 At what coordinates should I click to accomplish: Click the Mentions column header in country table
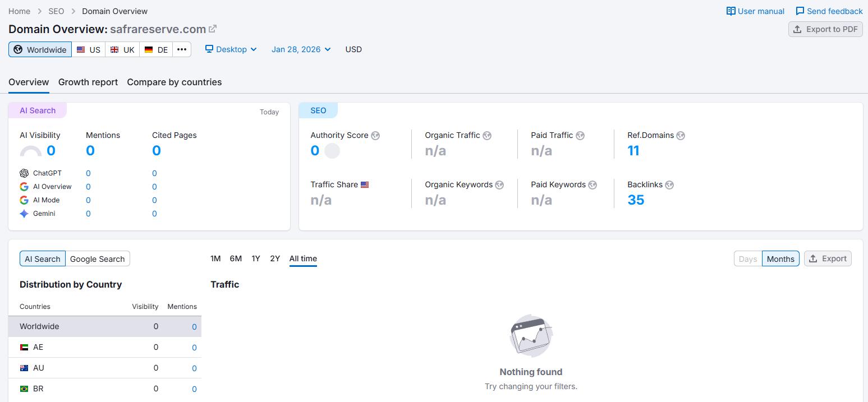click(182, 307)
